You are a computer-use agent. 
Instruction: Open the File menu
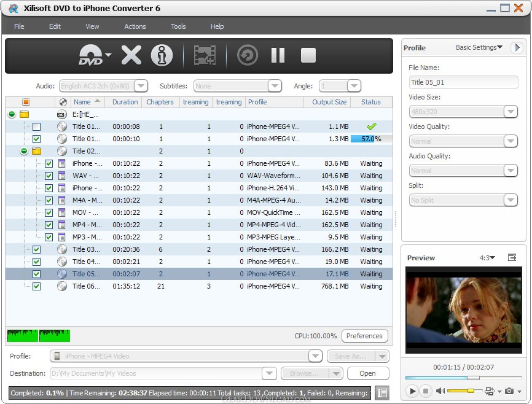tap(19, 26)
